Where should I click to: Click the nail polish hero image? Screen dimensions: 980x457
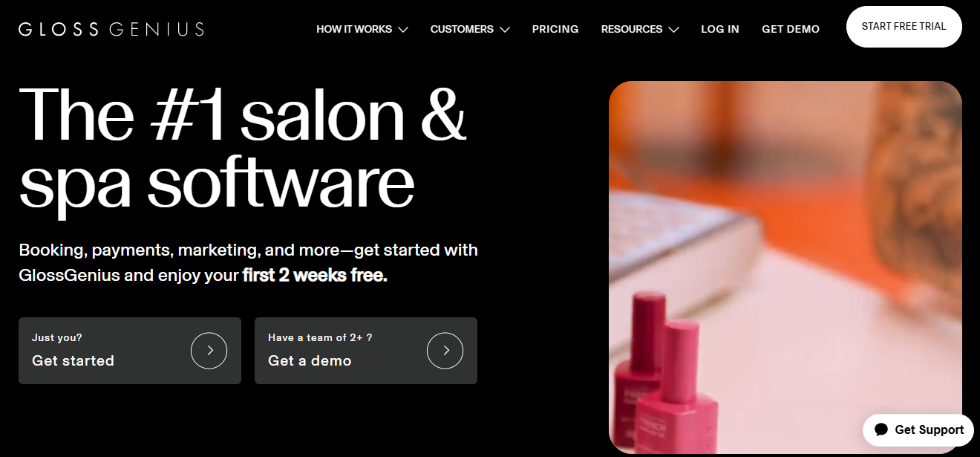(785, 268)
